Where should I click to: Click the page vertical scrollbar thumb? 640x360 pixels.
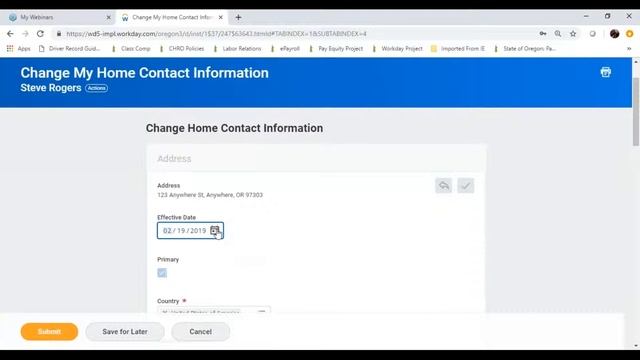636,111
